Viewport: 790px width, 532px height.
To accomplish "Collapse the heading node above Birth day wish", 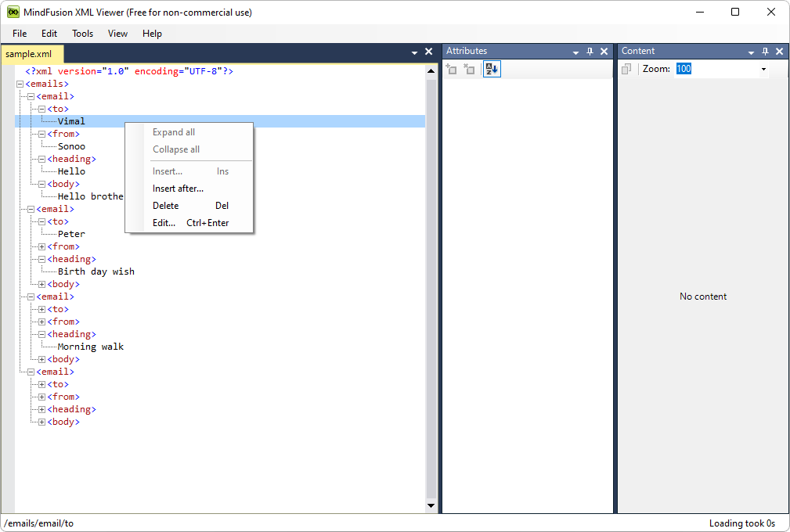I will pyautogui.click(x=41, y=260).
